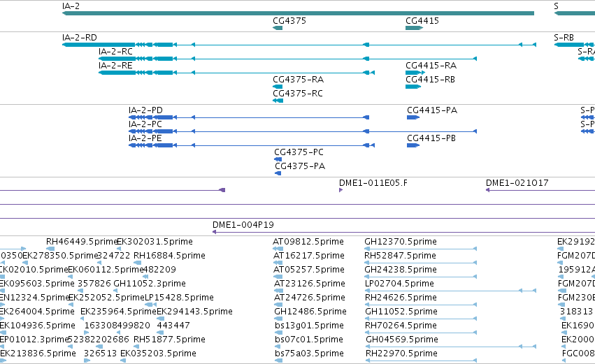
Task: Click EST GH11052.3prime
Action: pyautogui.click(x=150, y=284)
